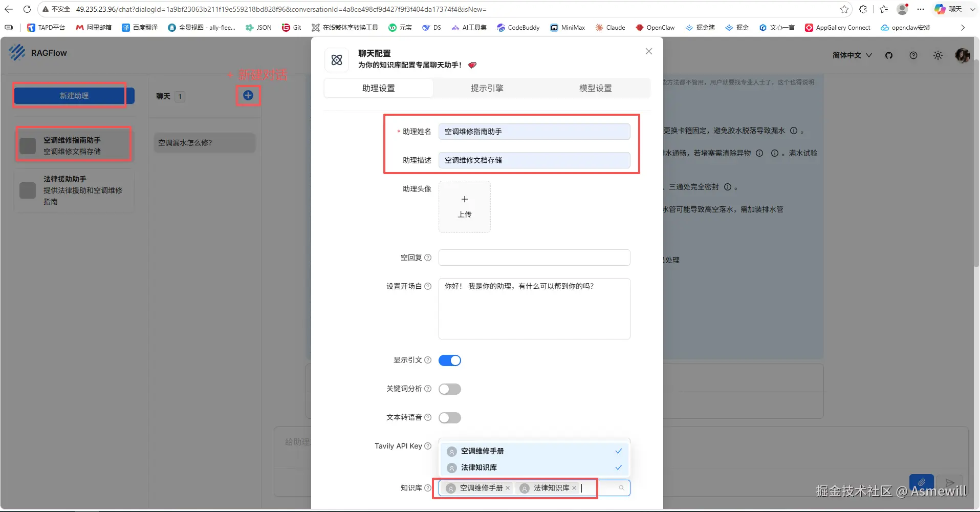Click the 显示引文 help icon
The image size is (980, 512).
(x=428, y=360)
